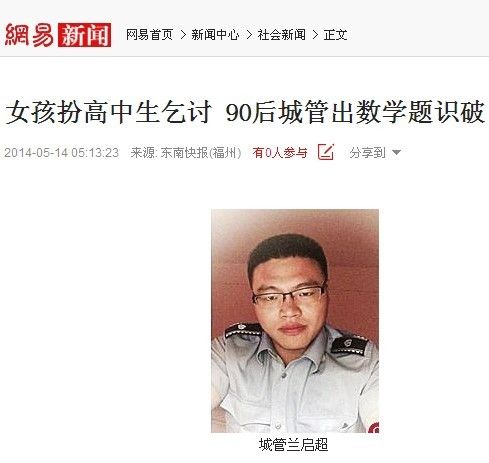Click the 網易 NetEase logo

pyautogui.click(x=29, y=35)
